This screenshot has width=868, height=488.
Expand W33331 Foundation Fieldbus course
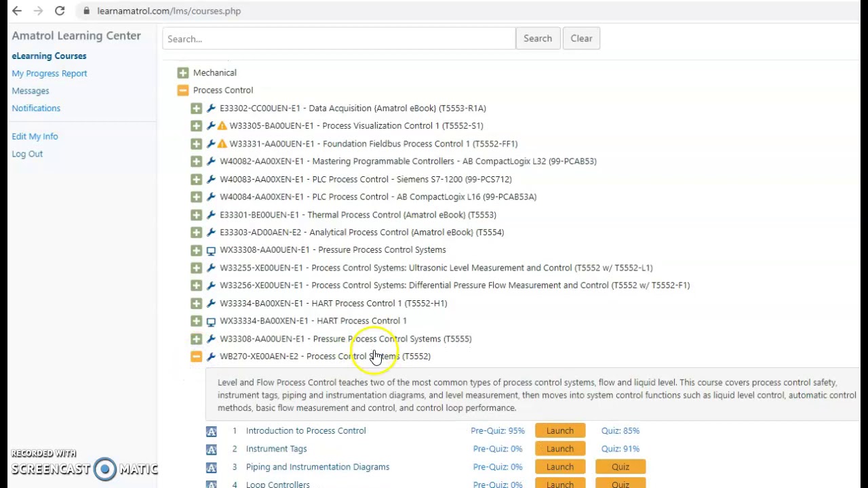click(x=196, y=144)
